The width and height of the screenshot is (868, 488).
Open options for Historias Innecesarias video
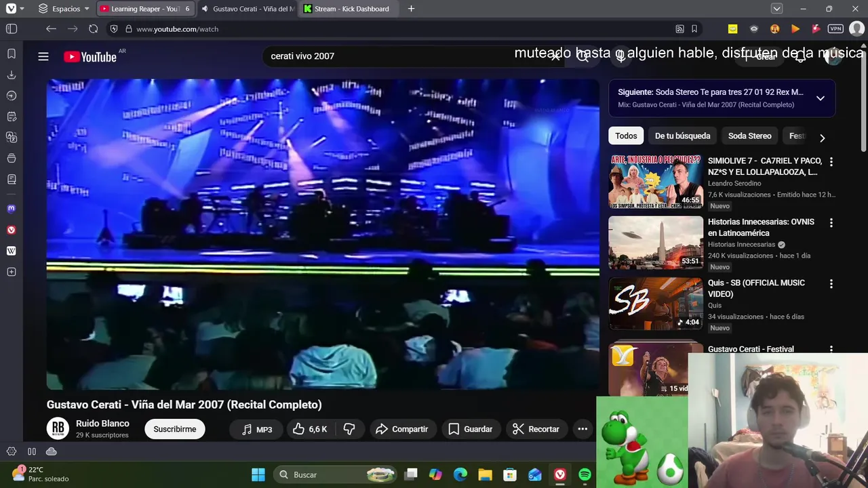tap(831, 222)
